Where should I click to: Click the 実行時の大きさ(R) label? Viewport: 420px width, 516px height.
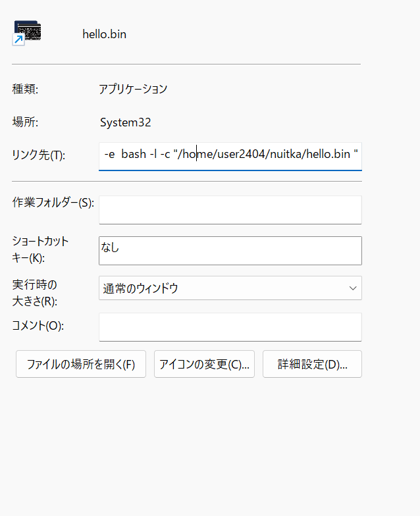point(36,293)
